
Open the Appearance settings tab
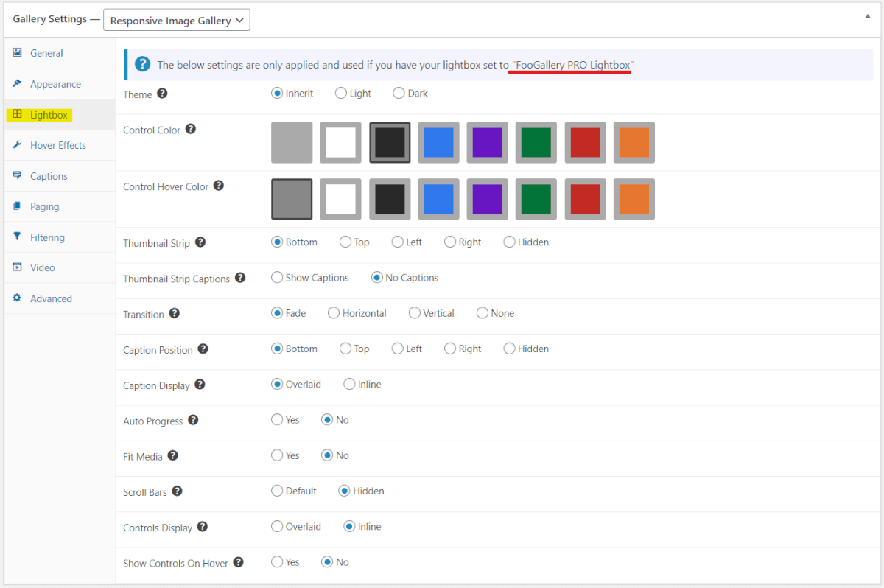(x=60, y=84)
